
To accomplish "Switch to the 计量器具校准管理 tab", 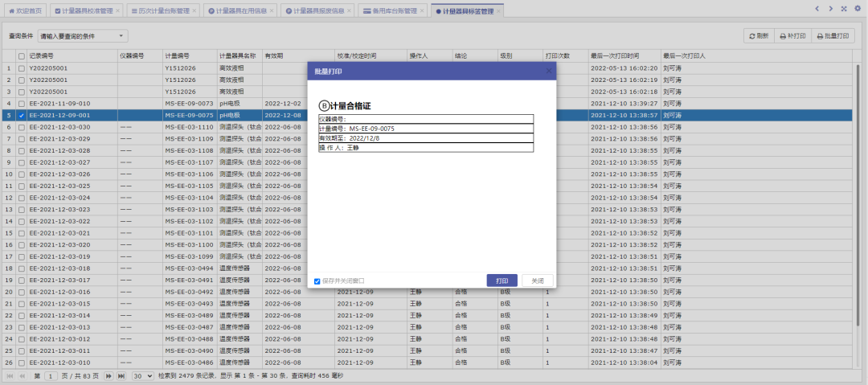I will coord(84,10).
